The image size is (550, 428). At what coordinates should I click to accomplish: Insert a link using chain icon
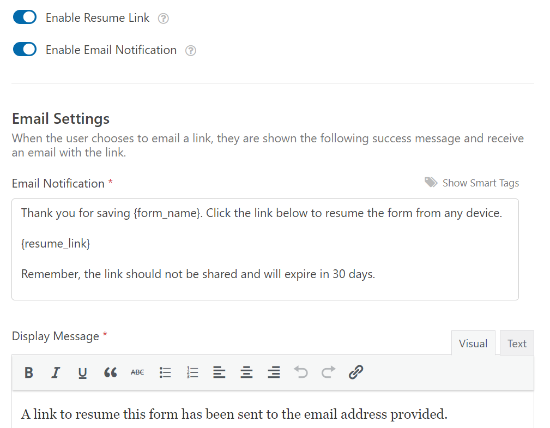pos(356,372)
